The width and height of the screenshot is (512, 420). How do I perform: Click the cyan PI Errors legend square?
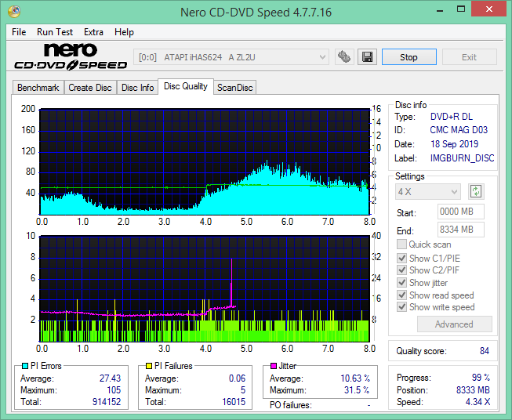coord(25,366)
